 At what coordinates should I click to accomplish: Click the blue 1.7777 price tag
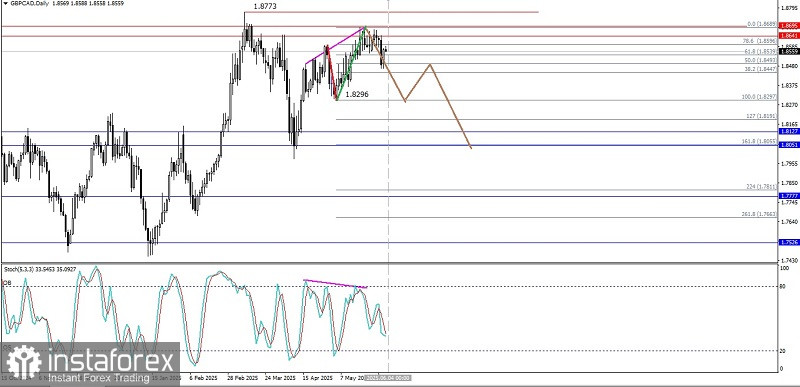pos(789,196)
